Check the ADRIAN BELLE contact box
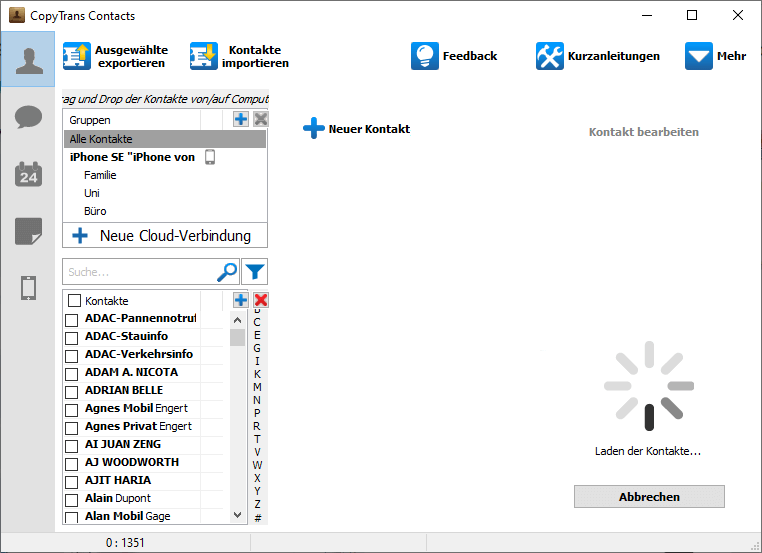 tap(71, 392)
